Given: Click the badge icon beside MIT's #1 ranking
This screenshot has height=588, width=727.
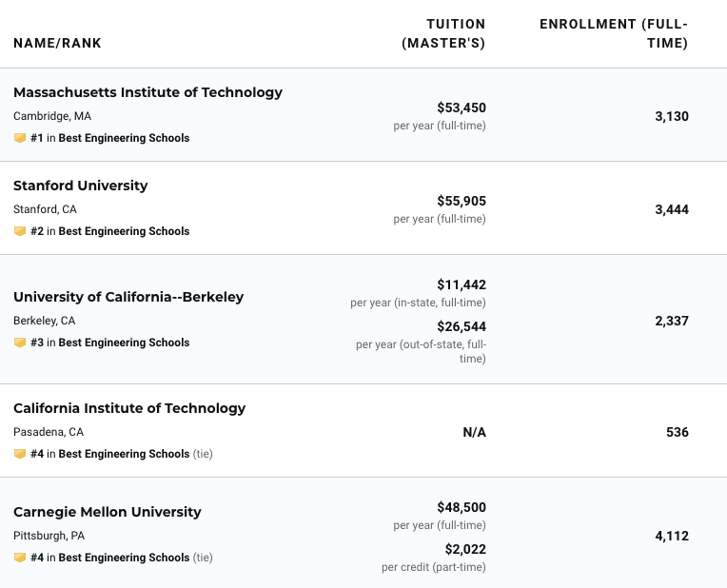Looking at the screenshot, I should [x=19, y=138].
